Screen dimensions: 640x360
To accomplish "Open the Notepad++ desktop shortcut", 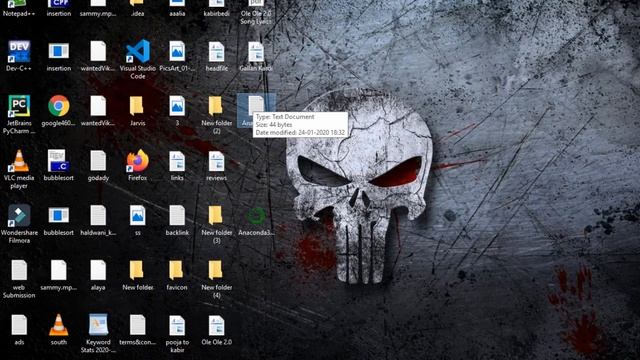I will 19,8.
